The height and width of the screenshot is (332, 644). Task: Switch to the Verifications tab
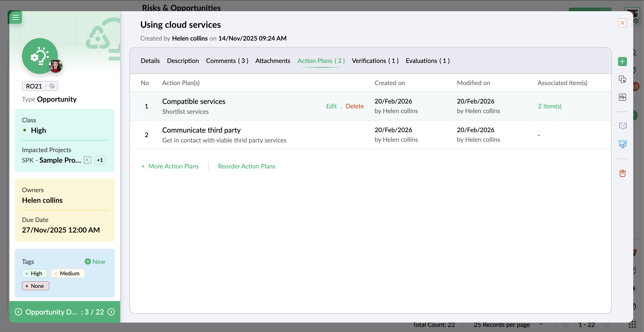[x=375, y=61]
